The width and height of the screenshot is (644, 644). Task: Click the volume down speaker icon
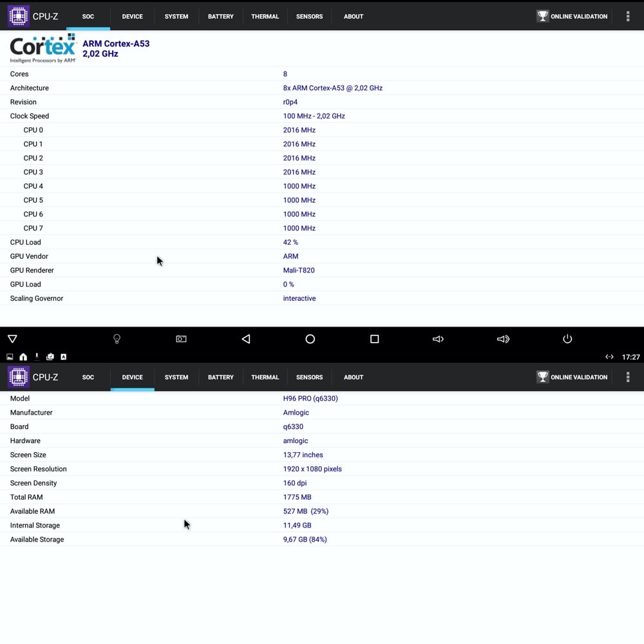click(x=438, y=339)
